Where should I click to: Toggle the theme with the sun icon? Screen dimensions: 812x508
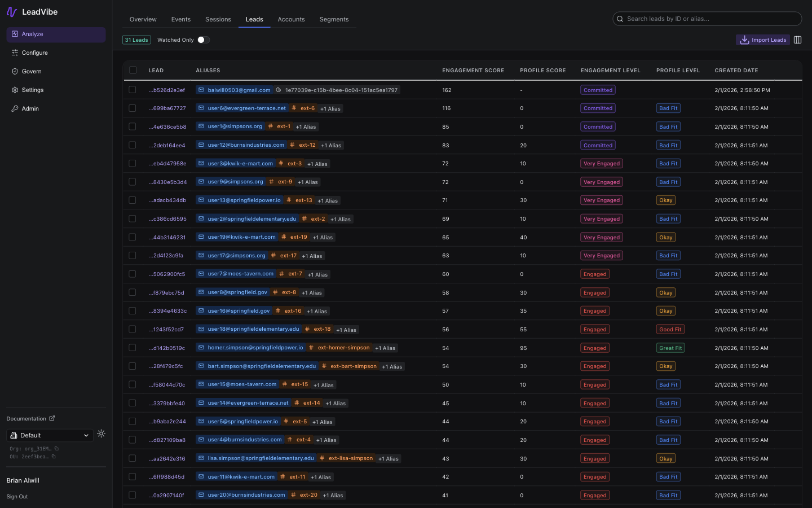tap(101, 434)
